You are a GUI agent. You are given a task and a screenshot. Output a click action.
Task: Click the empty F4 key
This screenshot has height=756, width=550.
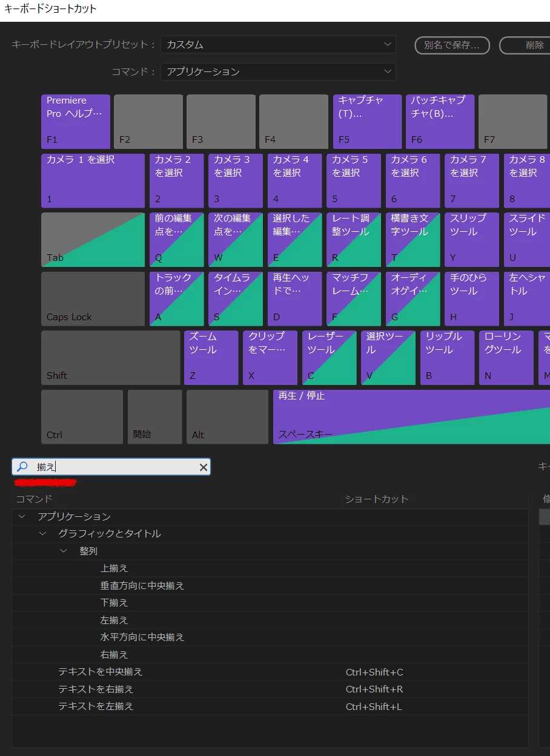294,122
